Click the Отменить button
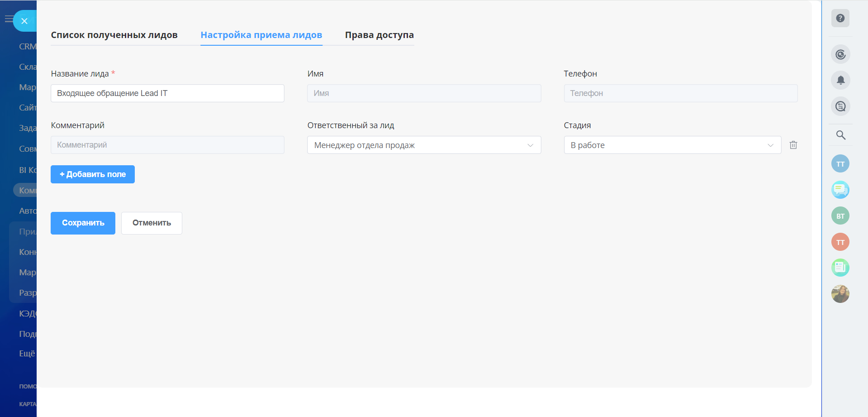This screenshot has height=417, width=868. point(152,223)
